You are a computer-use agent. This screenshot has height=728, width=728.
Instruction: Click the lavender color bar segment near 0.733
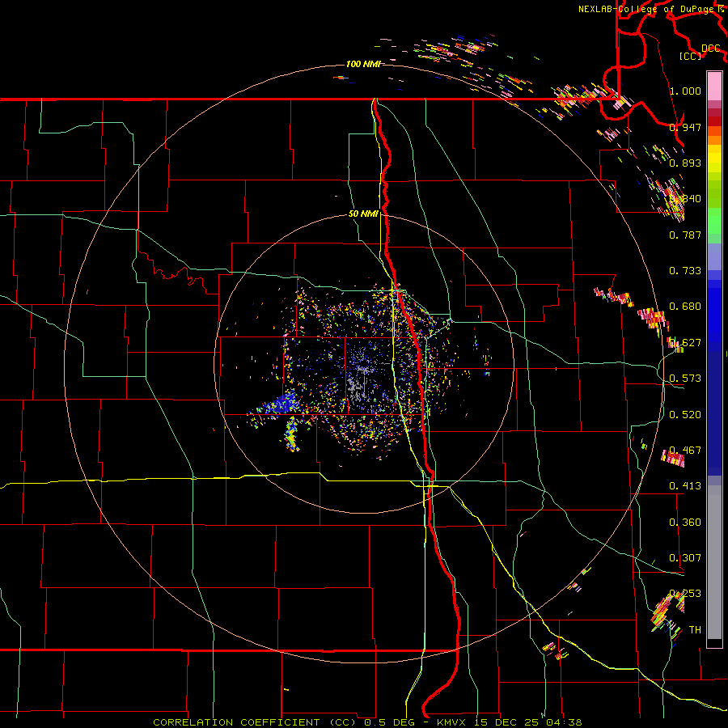(x=714, y=257)
